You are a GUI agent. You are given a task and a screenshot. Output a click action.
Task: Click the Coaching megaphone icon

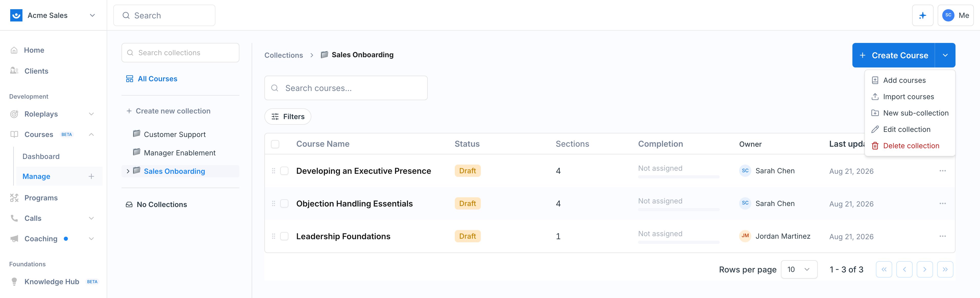[14, 238]
